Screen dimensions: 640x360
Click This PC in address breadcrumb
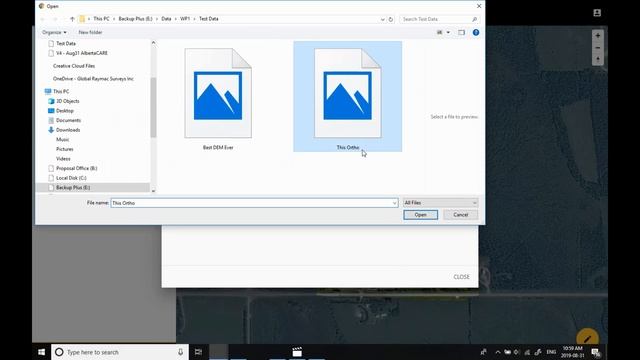point(101,19)
